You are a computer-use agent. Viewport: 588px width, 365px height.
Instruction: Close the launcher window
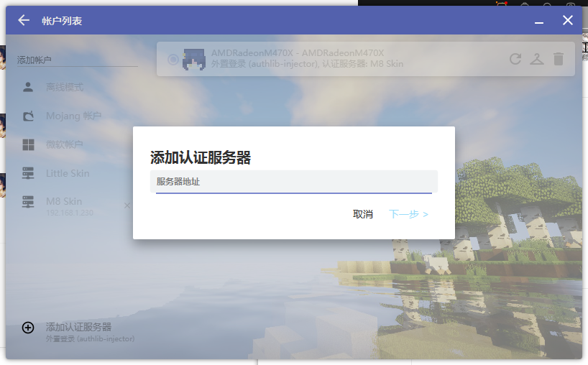pos(568,20)
